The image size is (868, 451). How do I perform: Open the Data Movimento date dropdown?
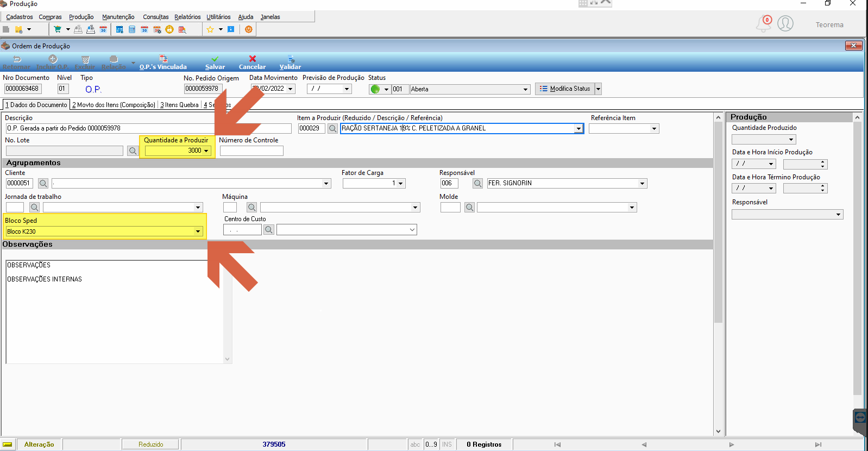click(291, 89)
